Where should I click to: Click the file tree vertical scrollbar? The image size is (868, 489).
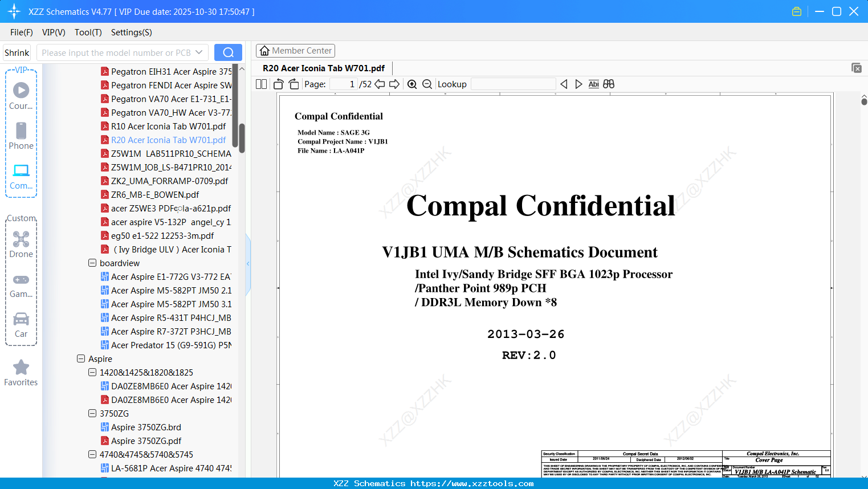(x=242, y=138)
